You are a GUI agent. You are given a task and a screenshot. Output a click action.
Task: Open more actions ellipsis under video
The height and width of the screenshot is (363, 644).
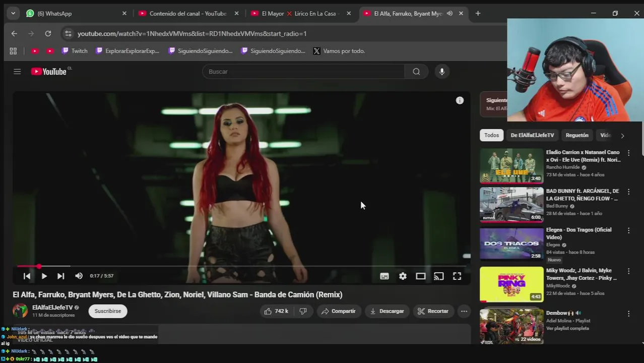[x=464, y=311]
